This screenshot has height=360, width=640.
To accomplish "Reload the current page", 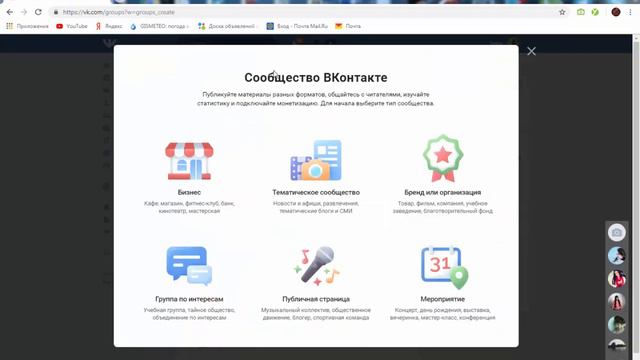I will (x=38, y=12).
